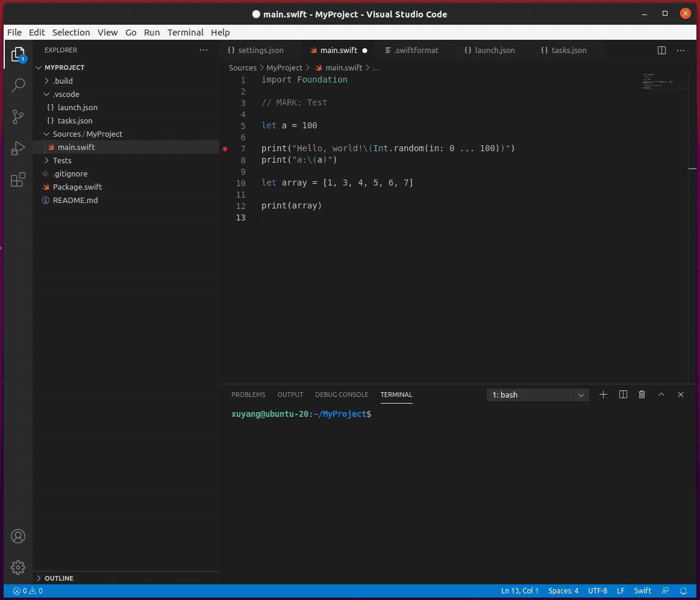Expand the Outline section
The height and width of the screenshot is (600, 700).
point(58,578)
